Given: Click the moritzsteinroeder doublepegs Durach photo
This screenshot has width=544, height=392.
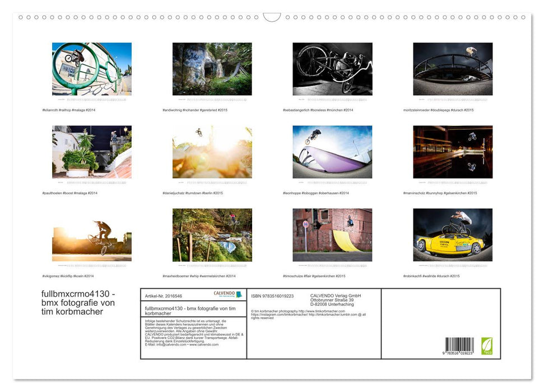Looking at the screenshot, I should click(x=453, y=68).
